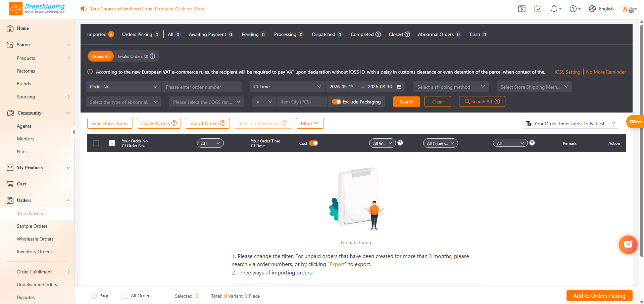Click help icon beside All W... warehouse filter

(x=400, y=143)
